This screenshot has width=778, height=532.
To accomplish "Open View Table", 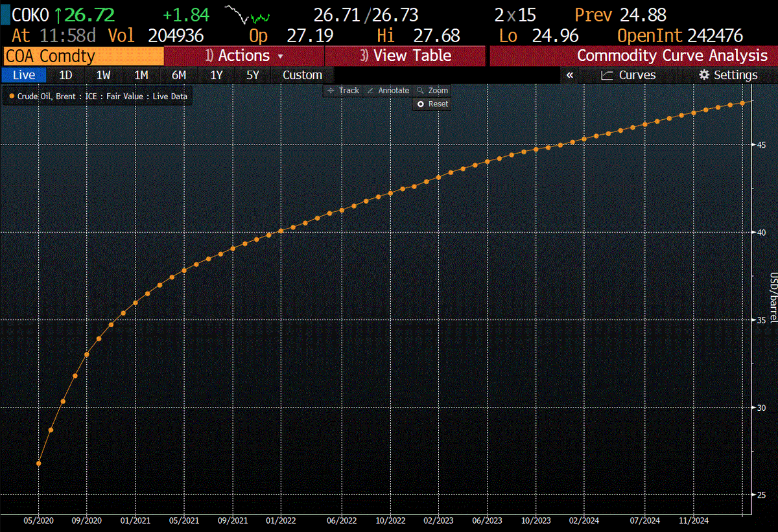I will 405,56.
